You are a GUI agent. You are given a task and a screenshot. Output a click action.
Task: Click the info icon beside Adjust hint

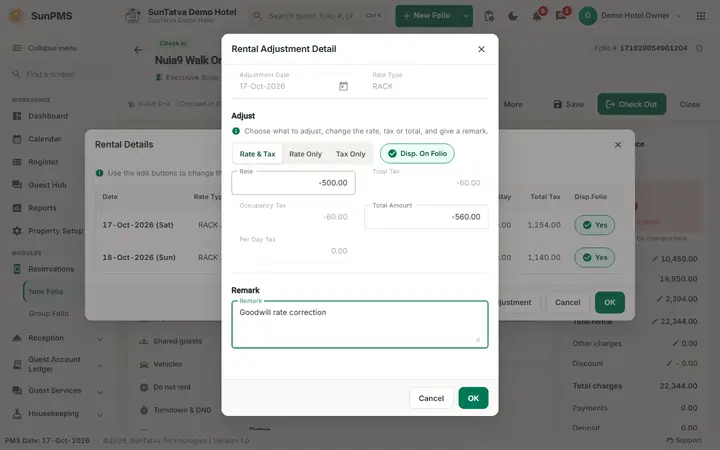point(236,131)
